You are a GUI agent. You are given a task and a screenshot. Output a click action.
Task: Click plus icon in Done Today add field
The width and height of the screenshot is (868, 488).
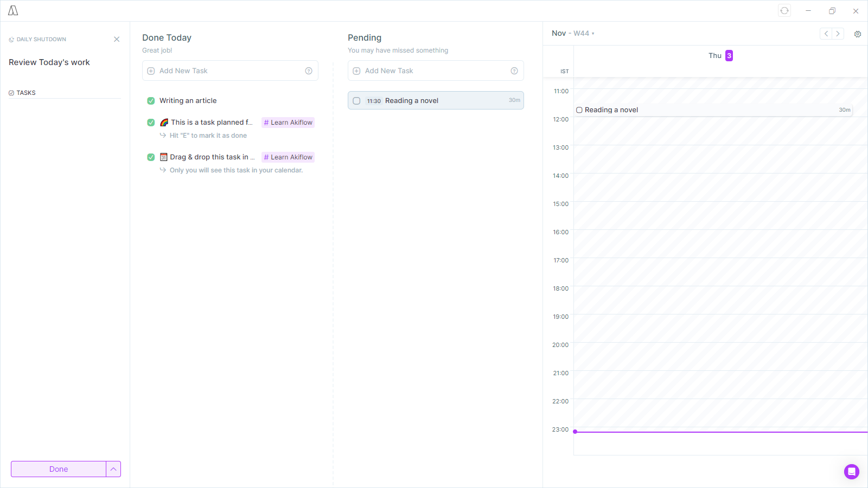tap(151, 71)
